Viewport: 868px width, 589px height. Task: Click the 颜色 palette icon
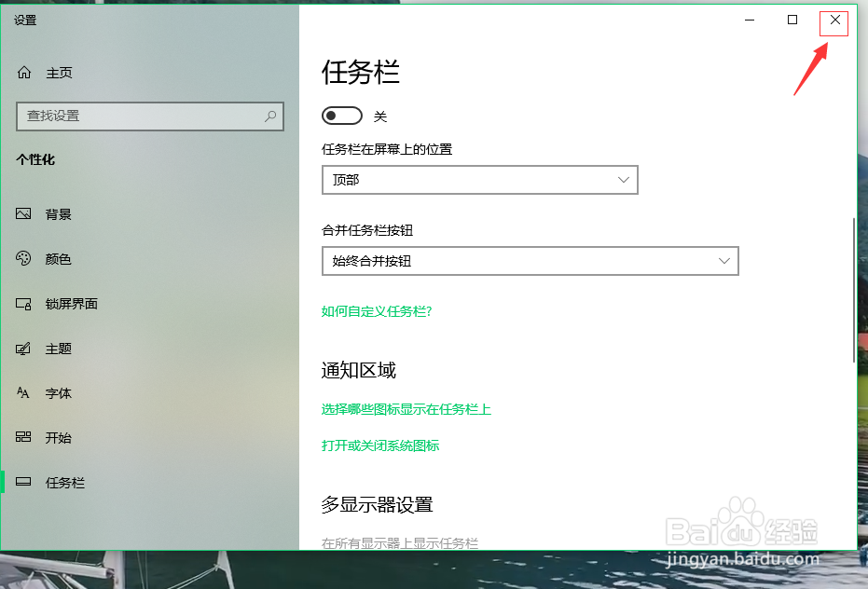[23, 258]
